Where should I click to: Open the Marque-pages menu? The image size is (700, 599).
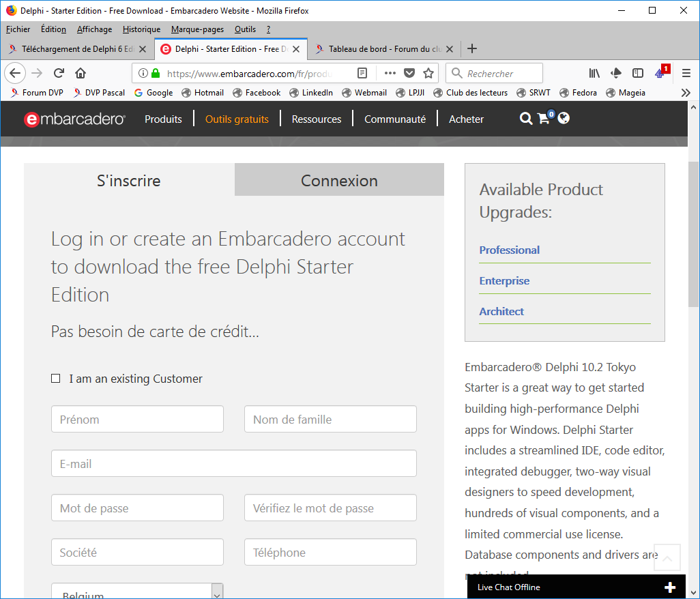[x=197, y=29]
